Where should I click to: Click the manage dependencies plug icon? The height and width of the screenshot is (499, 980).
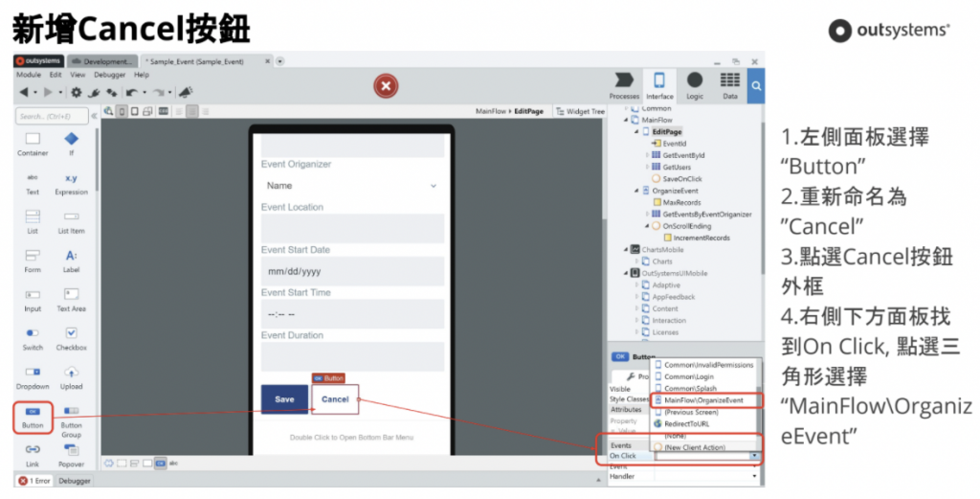[x=94, y=93]
